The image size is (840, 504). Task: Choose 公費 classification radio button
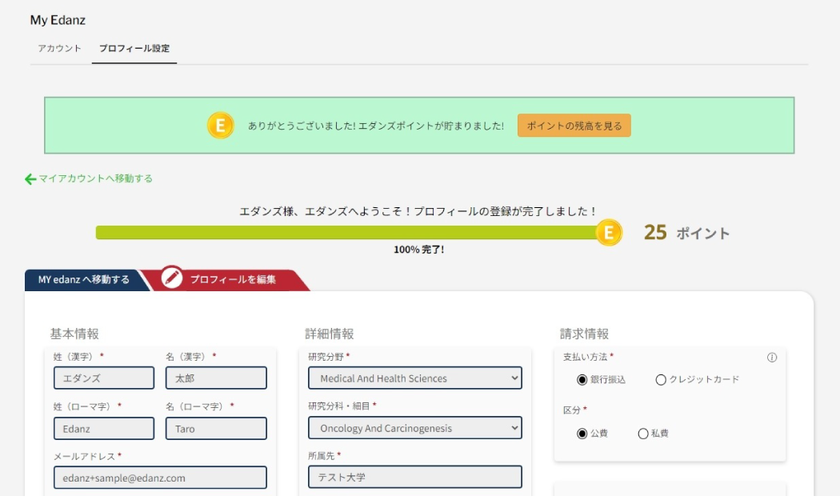point(582,434)
